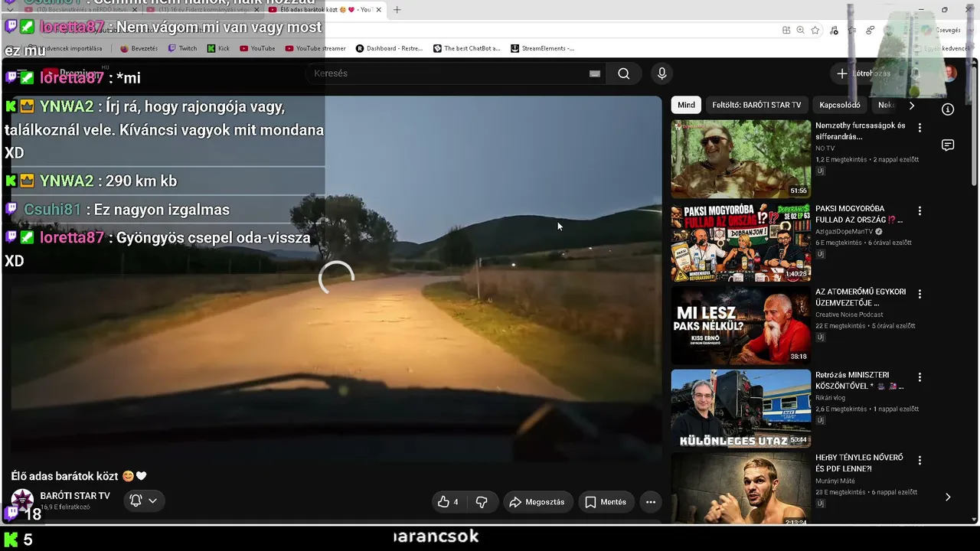Open options menu for Nemzethy furcsaságok video

coord(920,128)
